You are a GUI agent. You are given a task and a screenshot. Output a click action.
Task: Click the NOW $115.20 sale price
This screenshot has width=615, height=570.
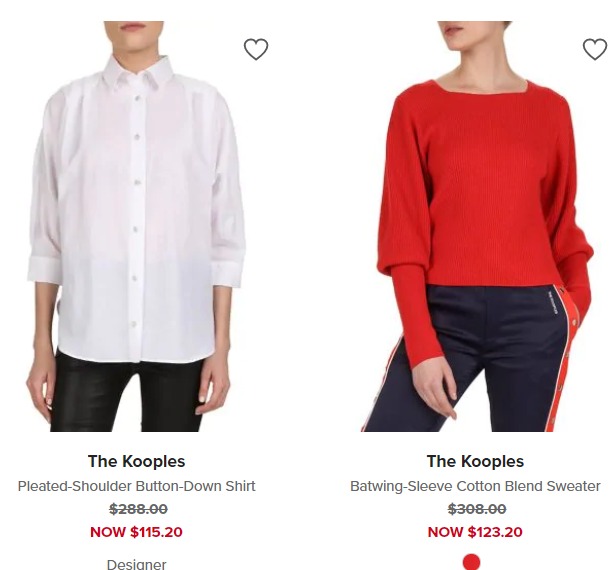click(x=136, y=532)
